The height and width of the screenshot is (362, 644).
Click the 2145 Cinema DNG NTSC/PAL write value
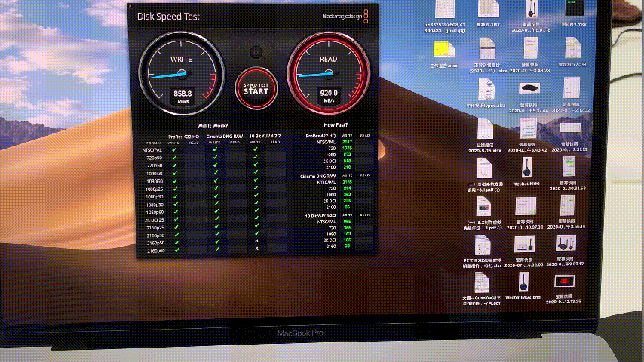click(347, 182)
